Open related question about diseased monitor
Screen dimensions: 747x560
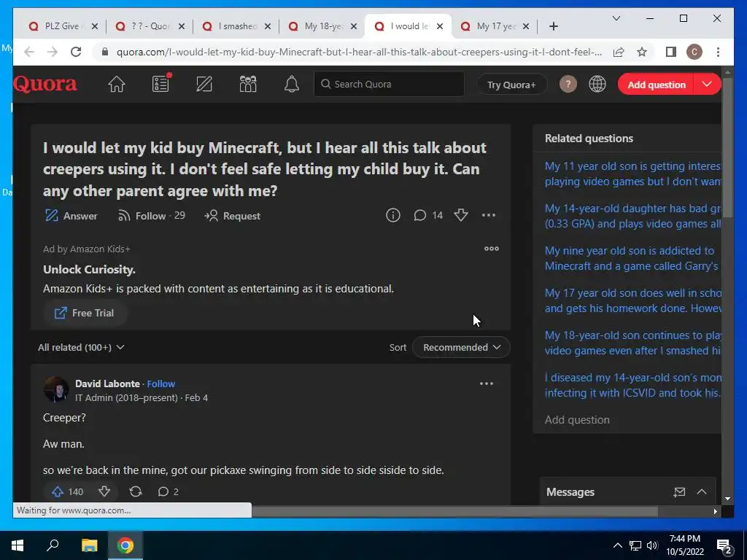point(632,385)
